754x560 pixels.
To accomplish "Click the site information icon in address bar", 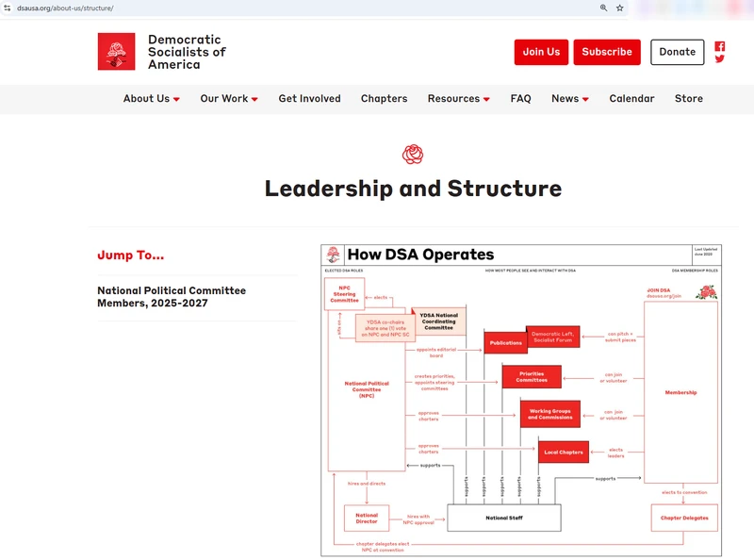I will 8,8.
